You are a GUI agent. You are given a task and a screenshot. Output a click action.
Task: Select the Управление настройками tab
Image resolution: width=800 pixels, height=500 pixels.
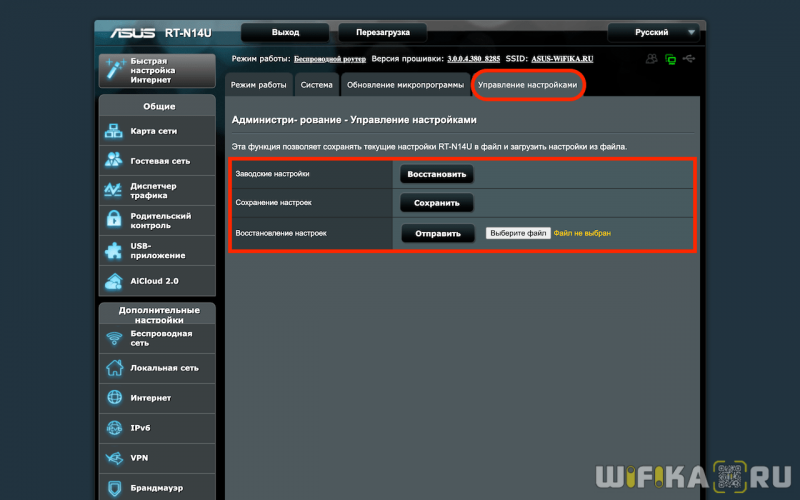click(x=528, y=85)
